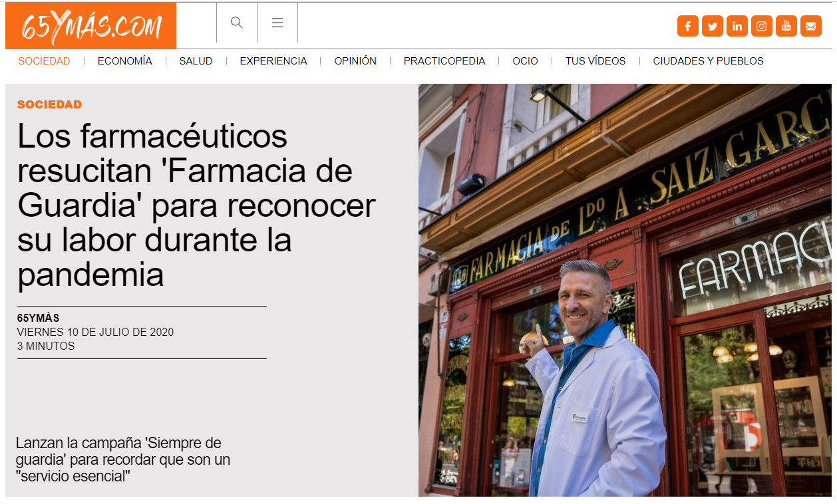Open the Practicopedia section
This screenshot has height=504, width=837.
click(x=444, y=61)
